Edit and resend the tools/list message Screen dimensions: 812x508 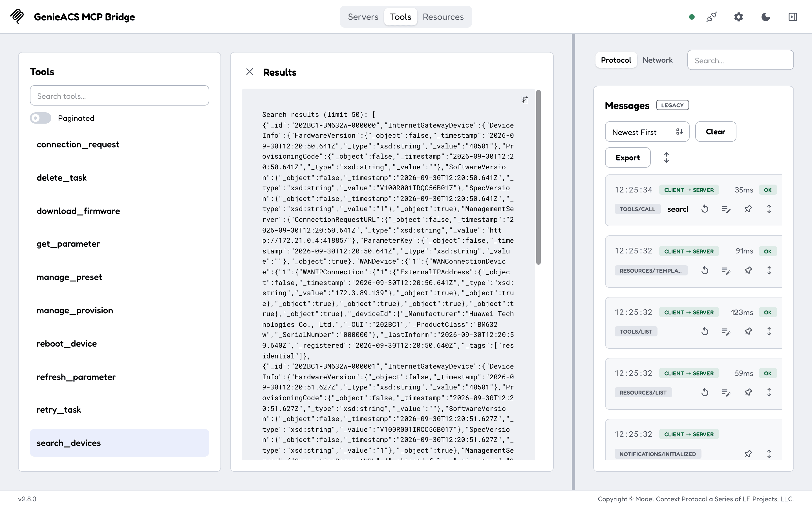(726, 332)
